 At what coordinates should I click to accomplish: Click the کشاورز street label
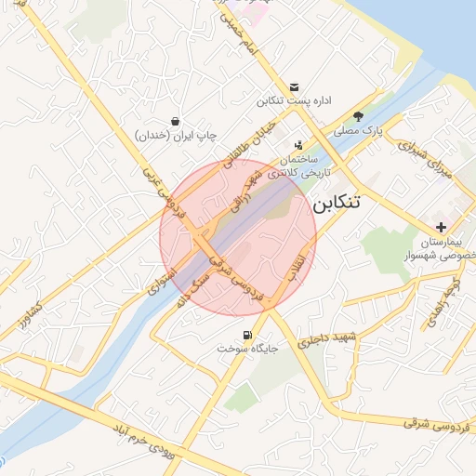[30, 315]
